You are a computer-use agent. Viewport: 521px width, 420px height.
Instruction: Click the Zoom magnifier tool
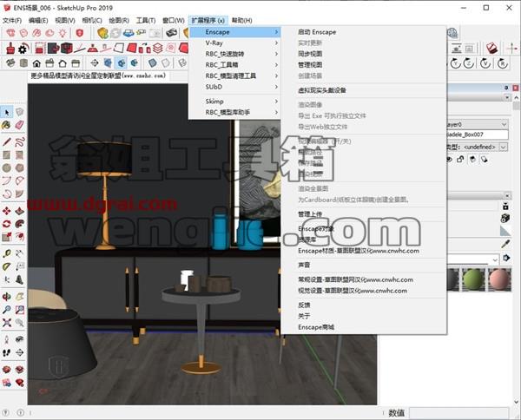(7, 310)
